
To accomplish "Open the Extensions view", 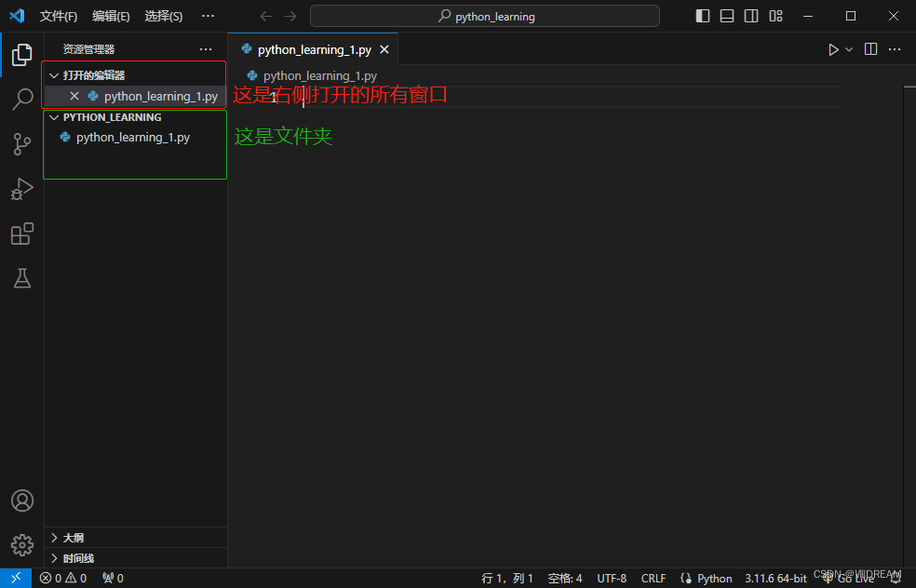I will click(21, 234).
